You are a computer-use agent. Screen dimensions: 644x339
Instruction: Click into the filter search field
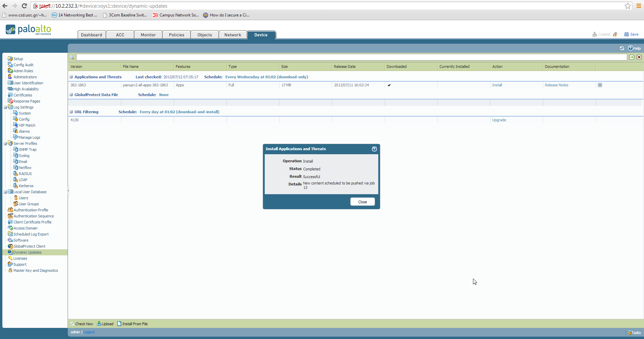[351, 57]
